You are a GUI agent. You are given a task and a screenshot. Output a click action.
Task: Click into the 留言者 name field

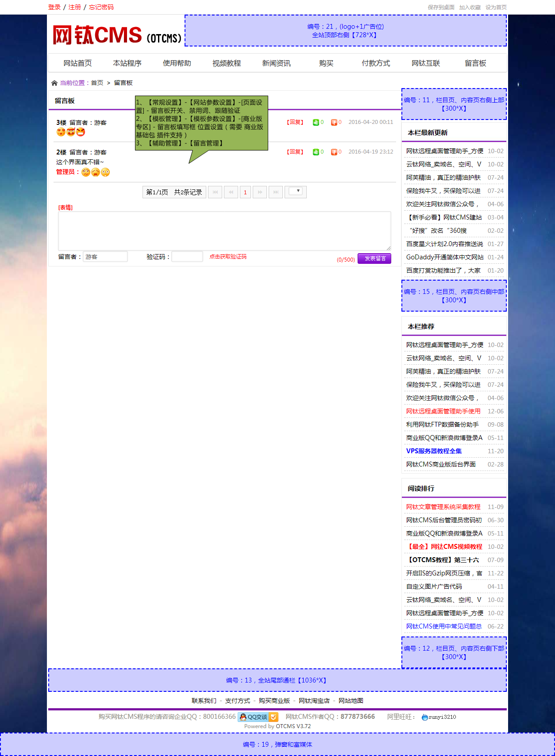tap(105, 257)
